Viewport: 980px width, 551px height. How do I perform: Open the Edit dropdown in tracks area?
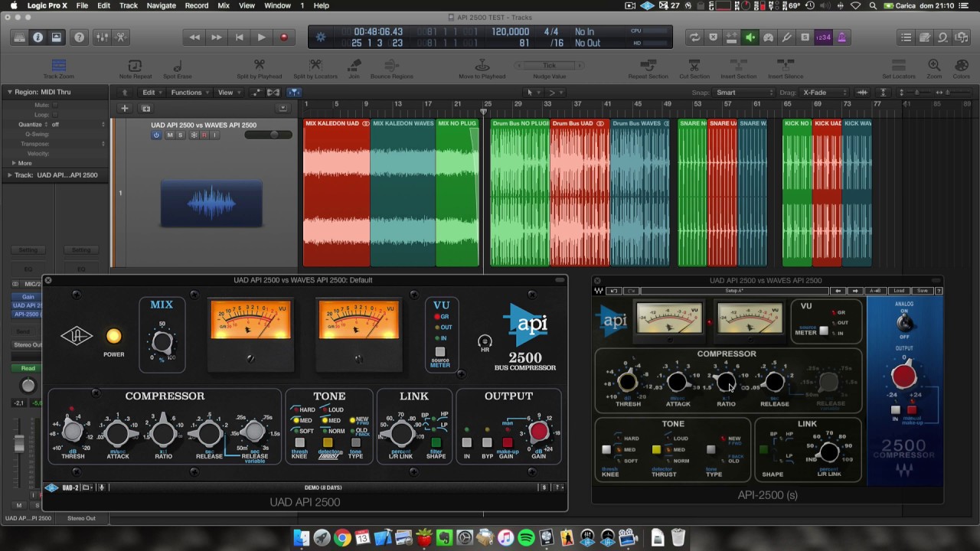click(152, 93)
